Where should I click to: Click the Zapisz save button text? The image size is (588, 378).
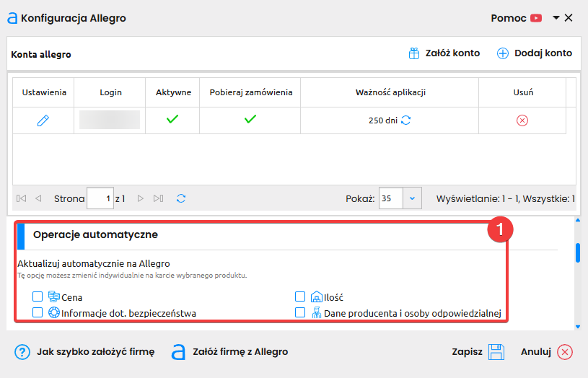point(467,352)
